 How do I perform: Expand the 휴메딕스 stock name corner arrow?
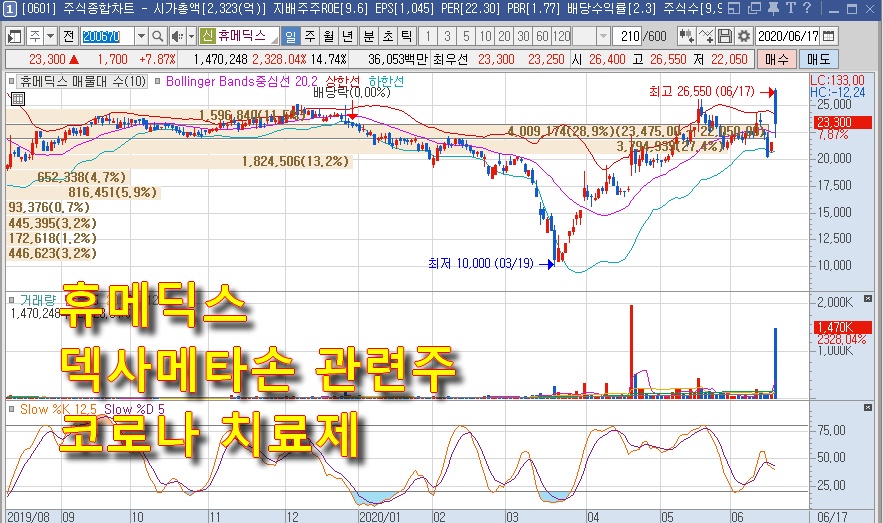[x=274, y=41]
